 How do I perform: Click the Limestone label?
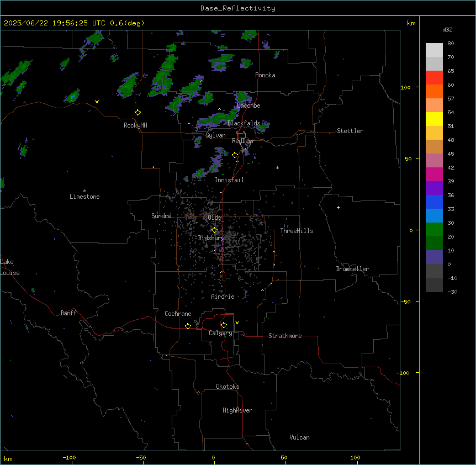[x=84, y=197]
